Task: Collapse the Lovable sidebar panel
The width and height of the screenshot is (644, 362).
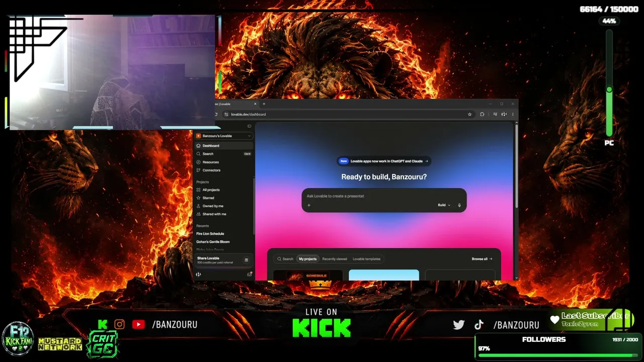Action: (x=249, y=126)
